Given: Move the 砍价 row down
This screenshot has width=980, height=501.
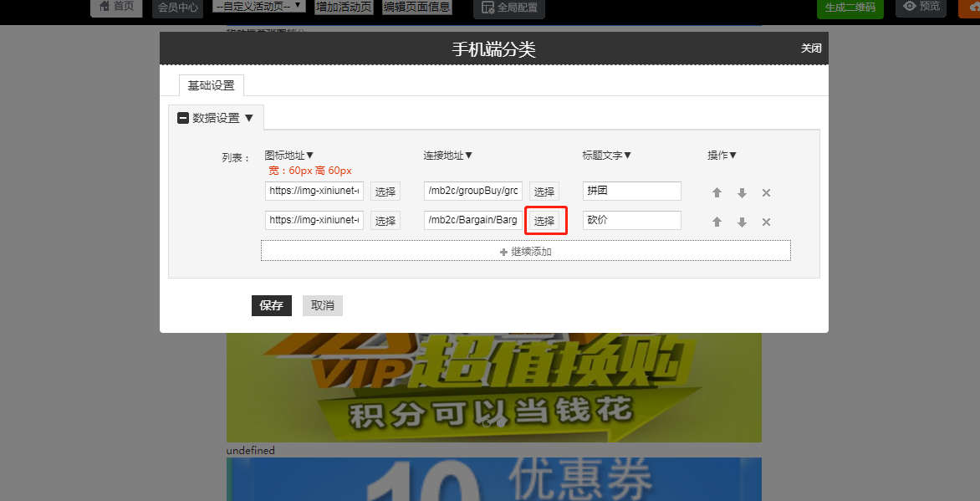Looking at the screenshot, I should [742, 222].
